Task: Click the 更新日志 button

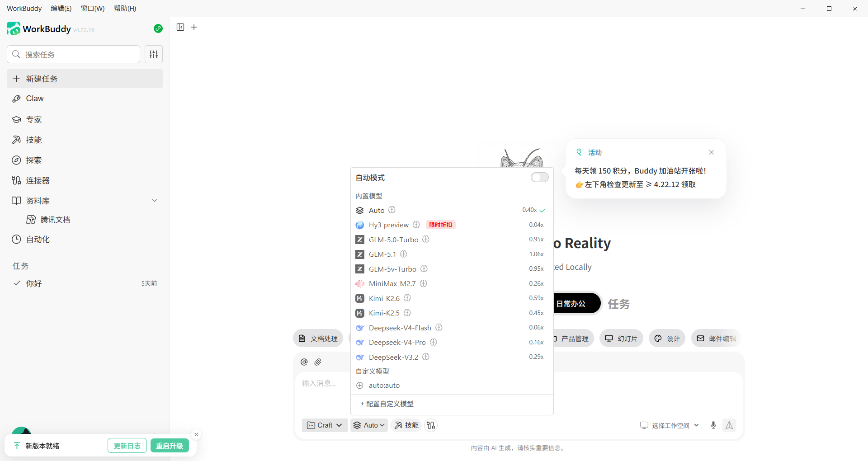Action: pos(127,446)
